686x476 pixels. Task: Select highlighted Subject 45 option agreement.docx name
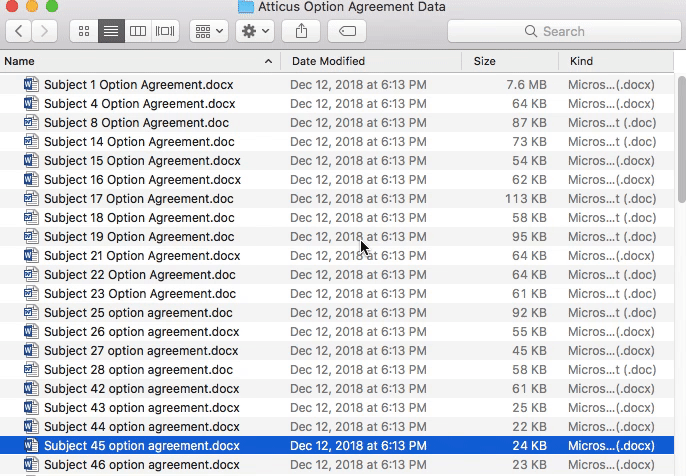[142, 445]
